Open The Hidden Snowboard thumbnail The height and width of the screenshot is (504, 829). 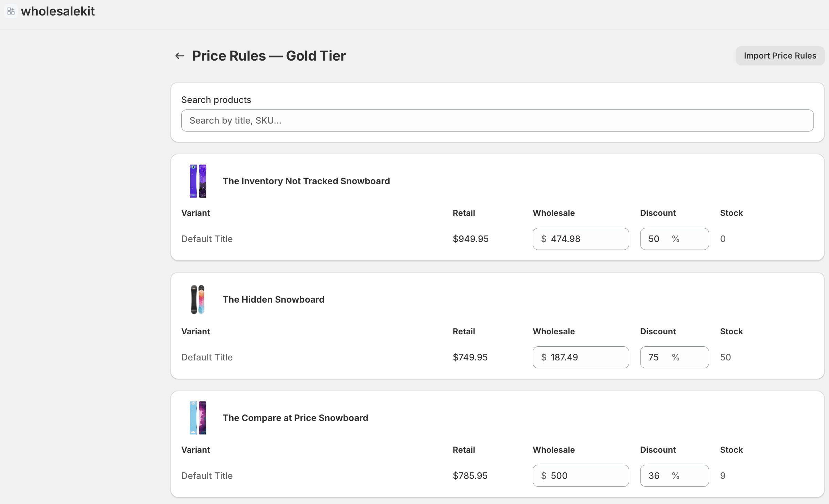coord(198,299)
